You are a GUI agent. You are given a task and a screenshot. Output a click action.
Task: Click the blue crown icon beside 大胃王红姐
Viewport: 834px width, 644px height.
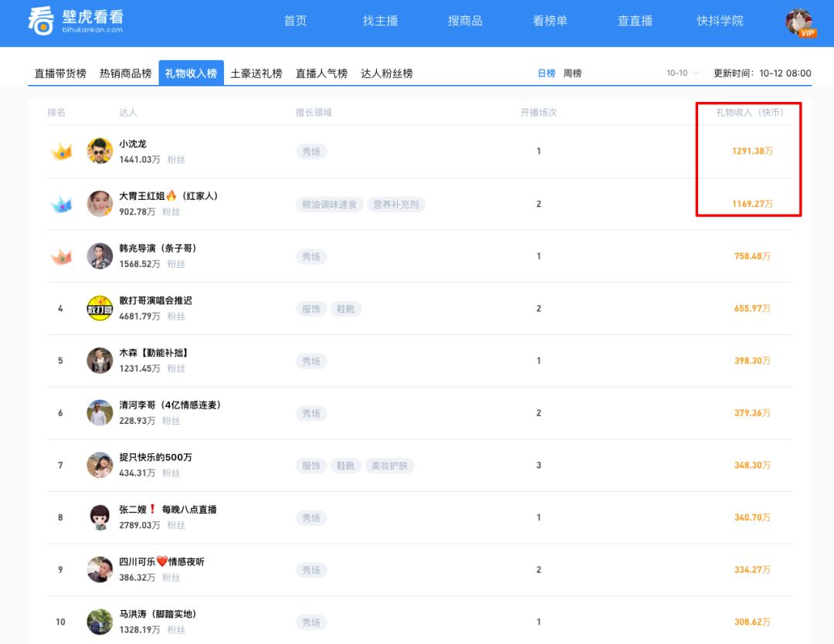coord(59,203)
